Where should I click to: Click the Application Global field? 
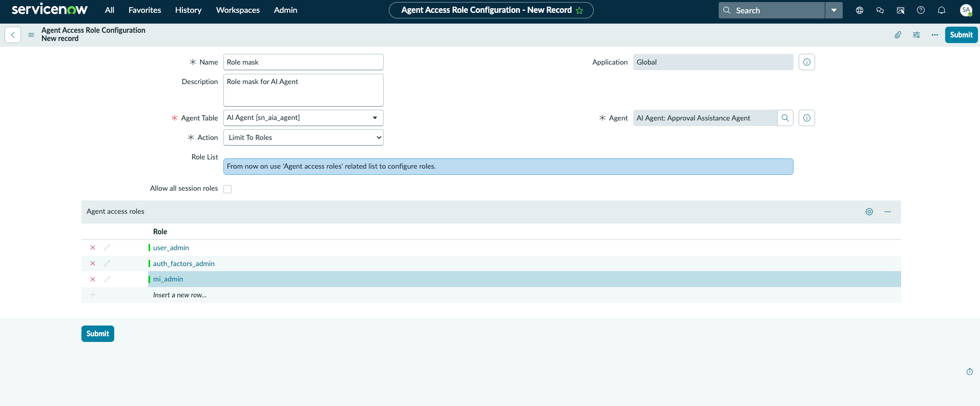[713, 62]
